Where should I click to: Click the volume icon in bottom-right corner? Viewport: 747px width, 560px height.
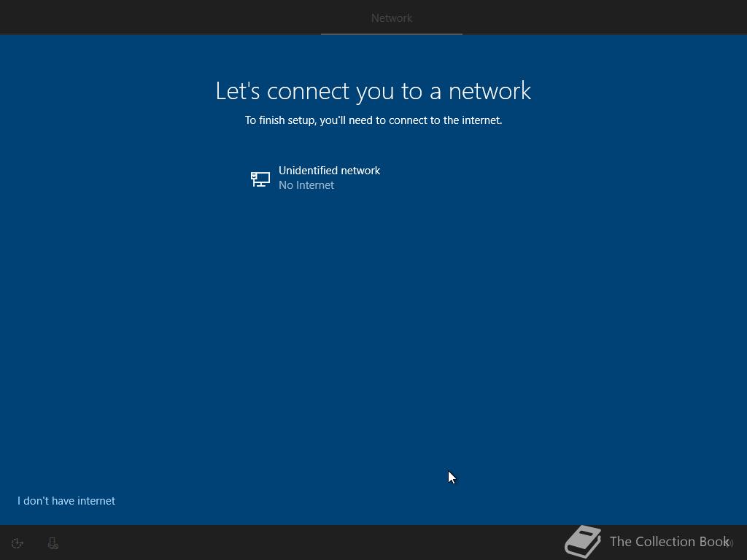click(x=729, y=542)
